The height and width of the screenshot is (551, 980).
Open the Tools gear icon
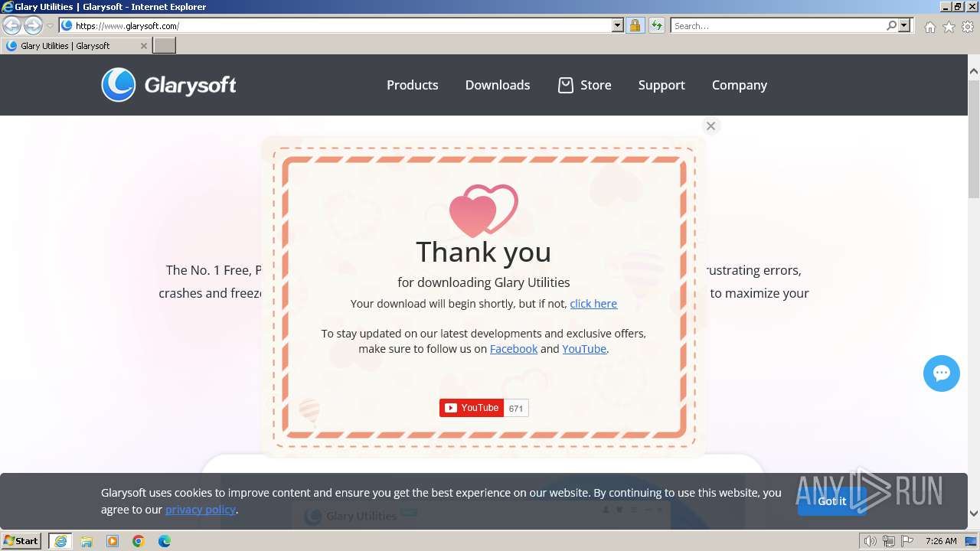tap(968, 27)
